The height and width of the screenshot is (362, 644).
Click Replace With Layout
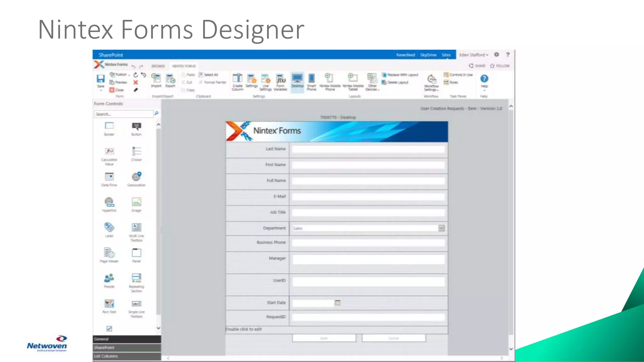point(400,75)
